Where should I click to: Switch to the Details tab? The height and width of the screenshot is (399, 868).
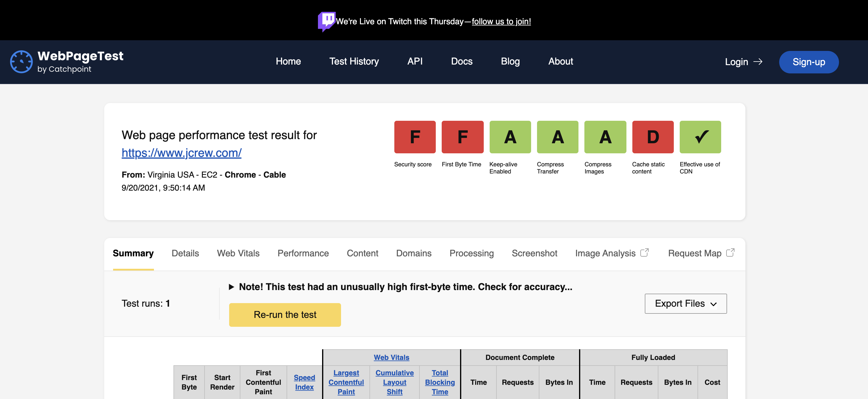tap(185, 253)
